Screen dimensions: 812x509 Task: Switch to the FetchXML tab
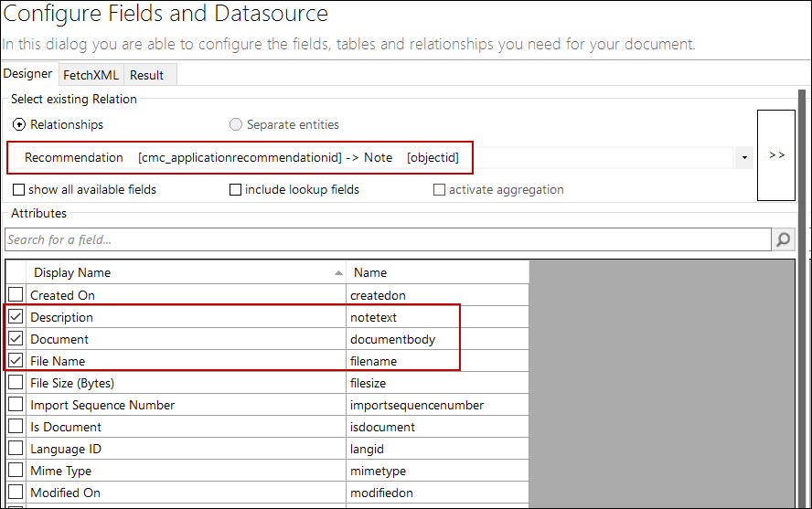(x=91, y=75)
